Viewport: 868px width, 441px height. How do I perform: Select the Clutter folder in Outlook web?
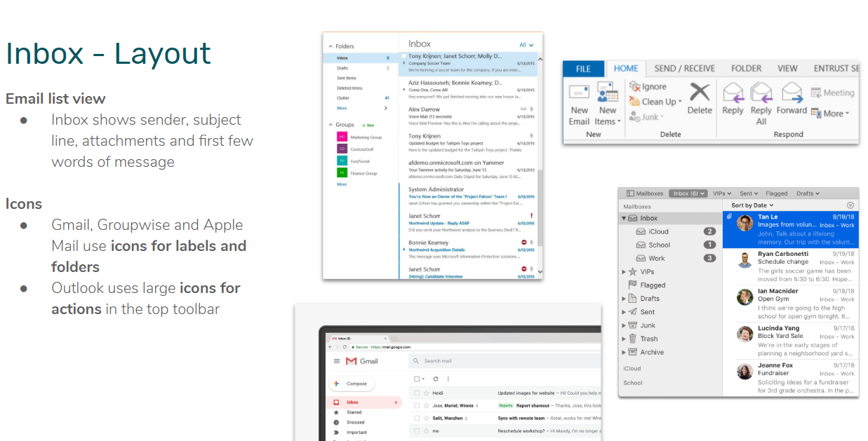pos(361,98)
